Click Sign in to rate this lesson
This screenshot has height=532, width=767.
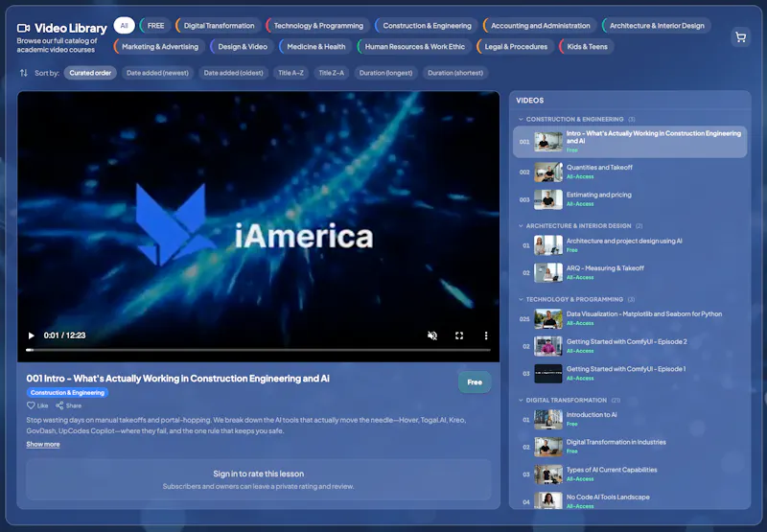click(x=258, y=474)
